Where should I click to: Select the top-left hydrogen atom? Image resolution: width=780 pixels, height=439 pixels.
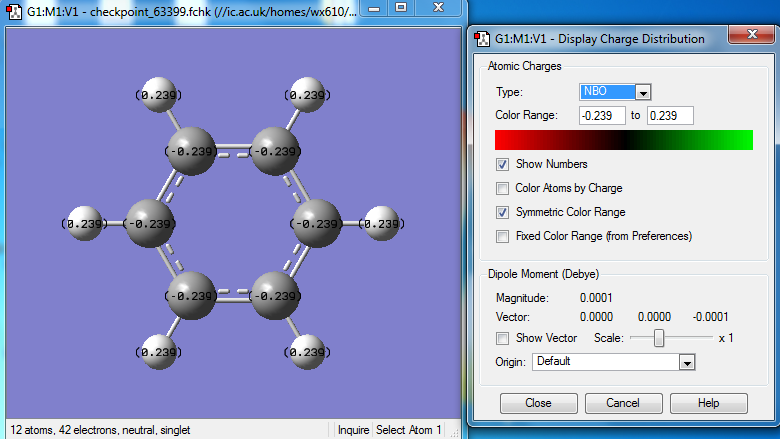[x=159, y=94]
